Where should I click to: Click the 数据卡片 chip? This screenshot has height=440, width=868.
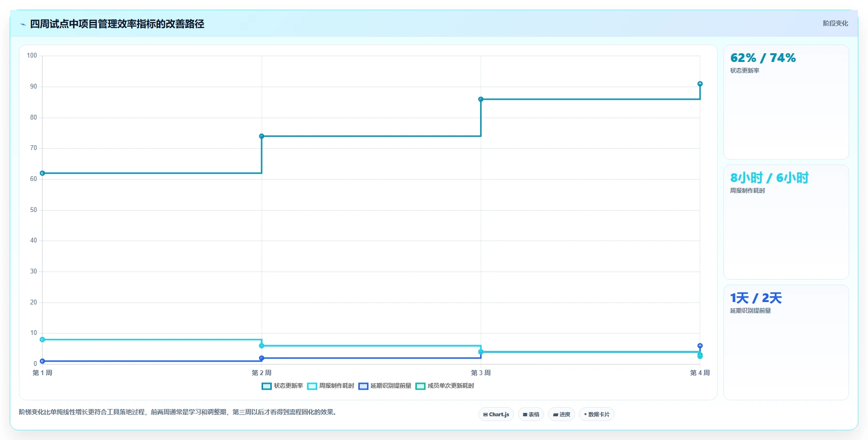tap(597, 414)
